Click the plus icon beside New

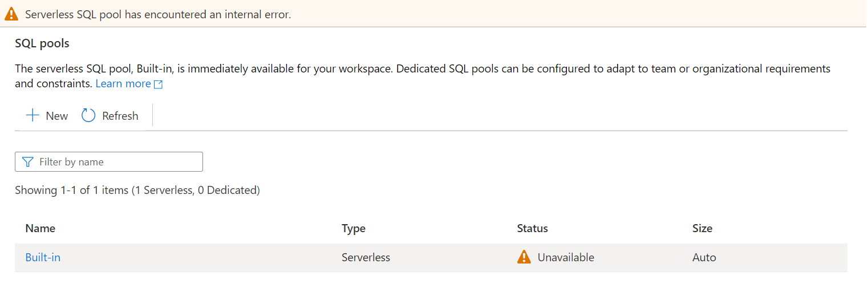point(33,116)
